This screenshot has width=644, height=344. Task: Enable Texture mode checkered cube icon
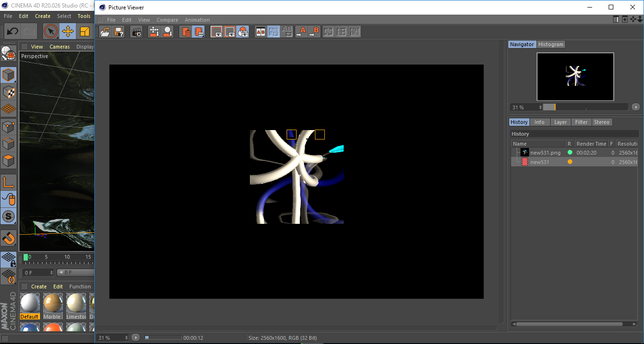(x=8, y=92)
